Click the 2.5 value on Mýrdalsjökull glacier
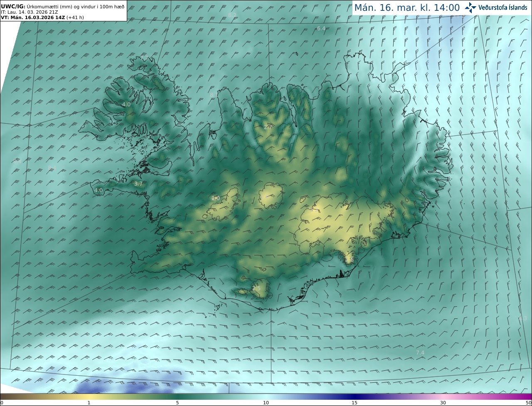Image resolution: width=532 pixels, height=406 pixels. [256, 288]
